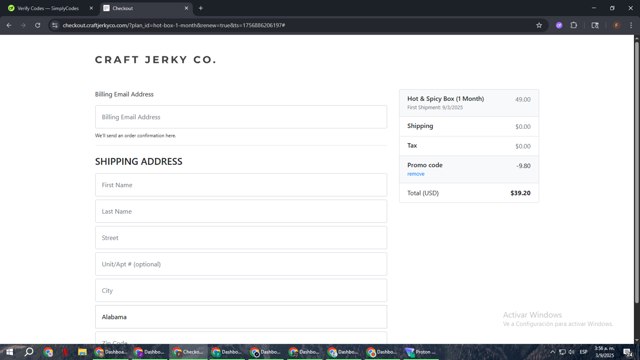
Task: Click the Tax label in order summary
Action: (x=412, y=145)
